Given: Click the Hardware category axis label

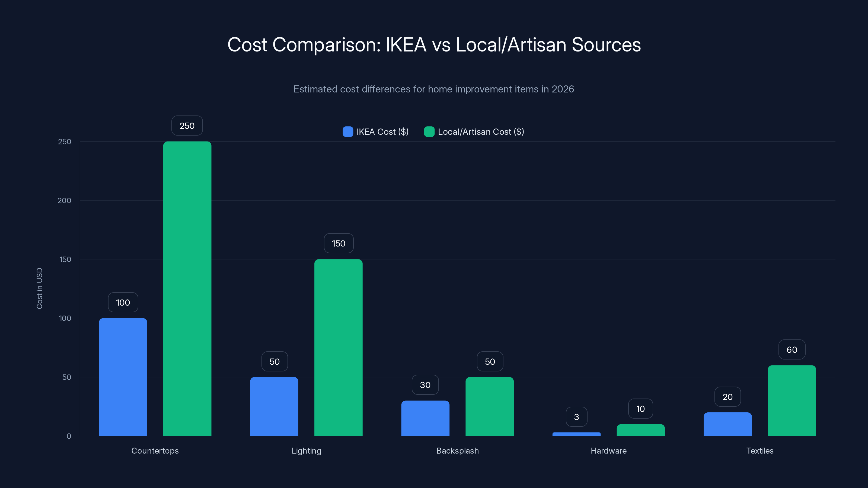Looking at the screenshot, I should (x=608, y=451).
